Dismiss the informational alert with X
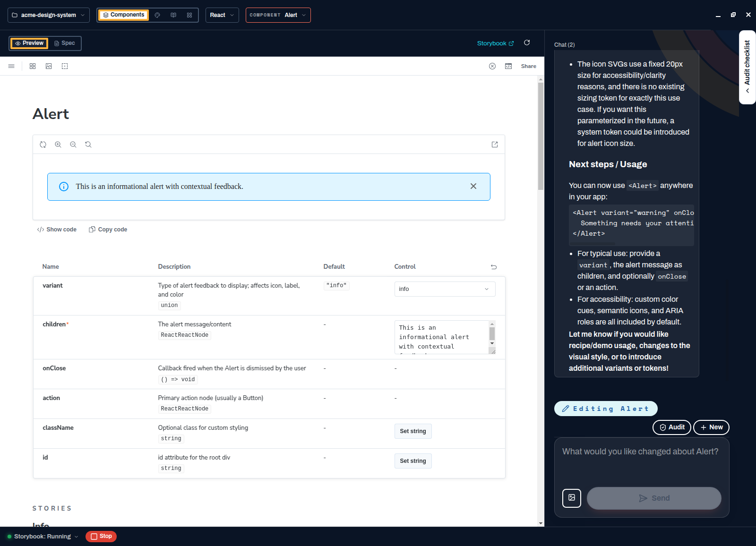Image resolution: width=756 pixels, height=546 pixels. (x=473, y=186)
